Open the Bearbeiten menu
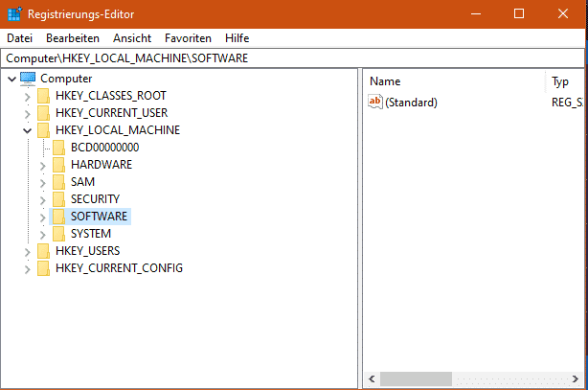Viewport: 588px width, 390px height. (72, 38)
